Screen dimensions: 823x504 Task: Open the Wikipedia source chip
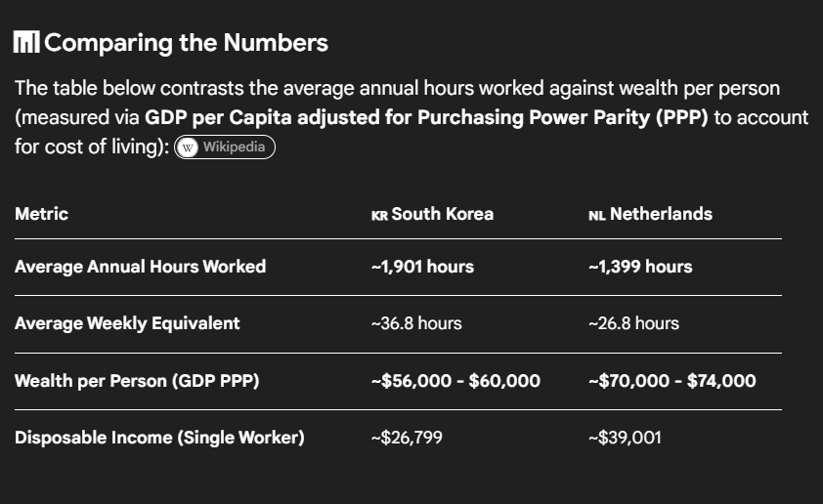pos(225,147)
